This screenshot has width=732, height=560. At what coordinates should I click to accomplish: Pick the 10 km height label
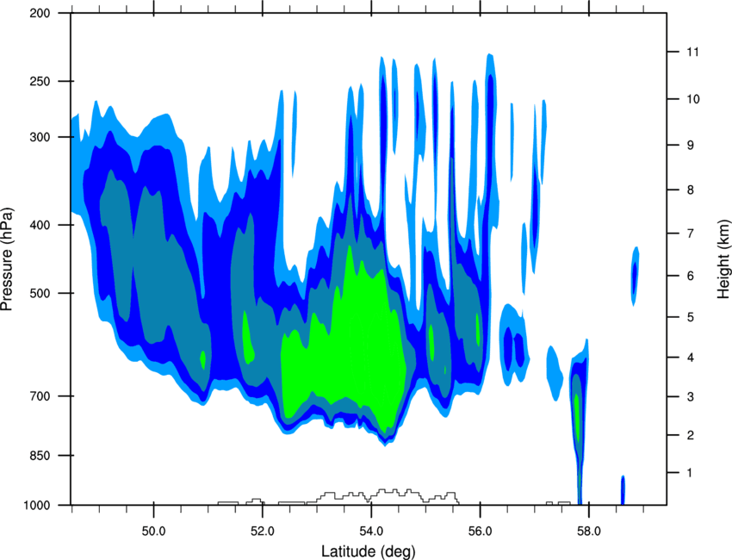coord(693,99)
